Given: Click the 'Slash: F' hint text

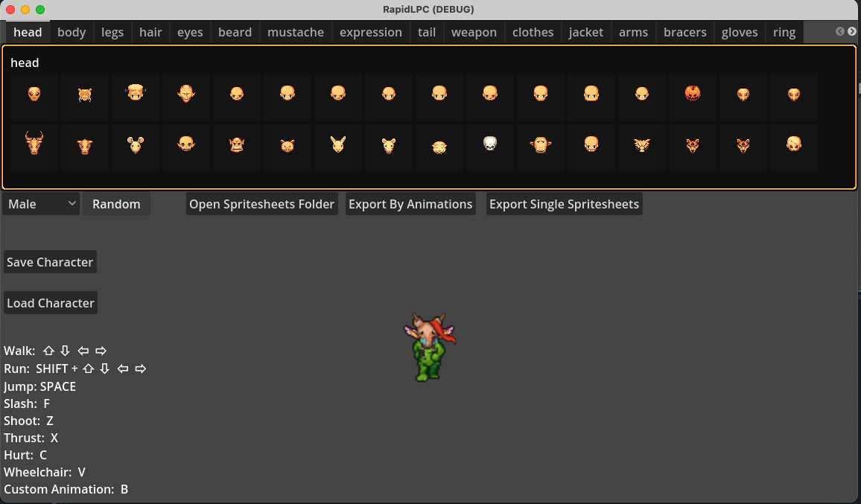Looking at the screenshot, I should [x=26, y=403].
